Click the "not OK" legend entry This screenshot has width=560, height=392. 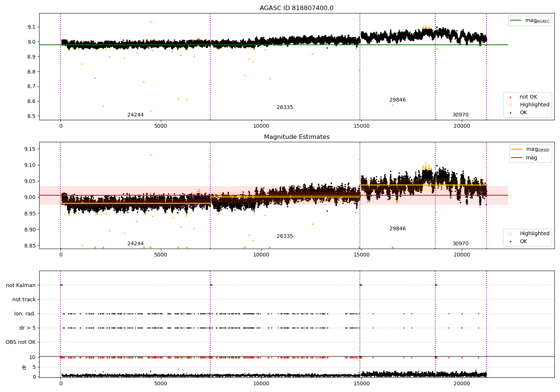pos(528,97)
